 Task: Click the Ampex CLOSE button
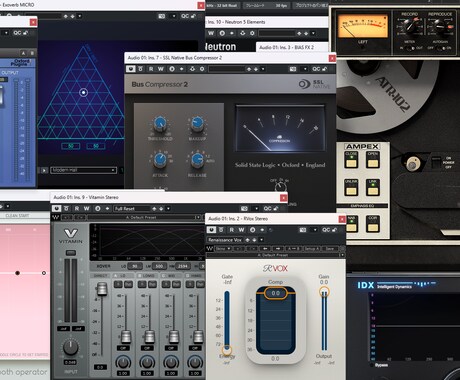click(x=351, y=160)
